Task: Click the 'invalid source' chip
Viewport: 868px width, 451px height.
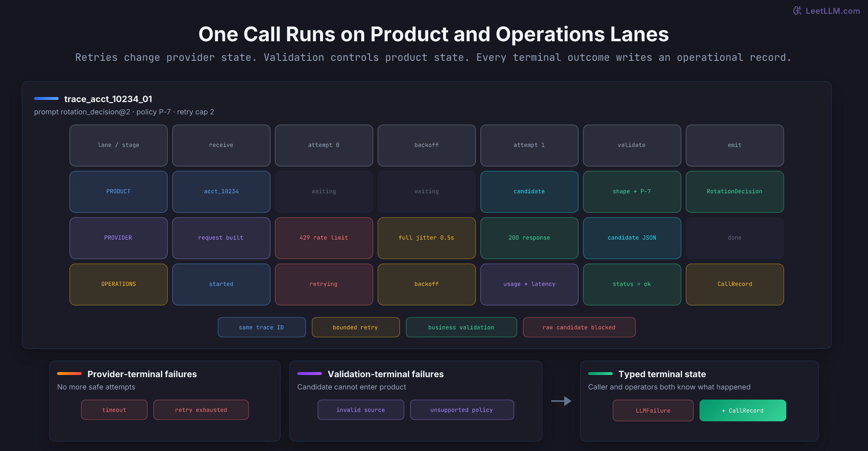Action: point(361,410)
